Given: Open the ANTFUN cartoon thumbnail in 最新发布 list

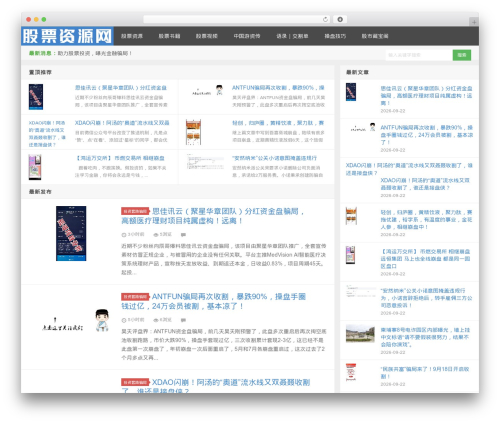Looking at the screenshot, I should point(76,321).
